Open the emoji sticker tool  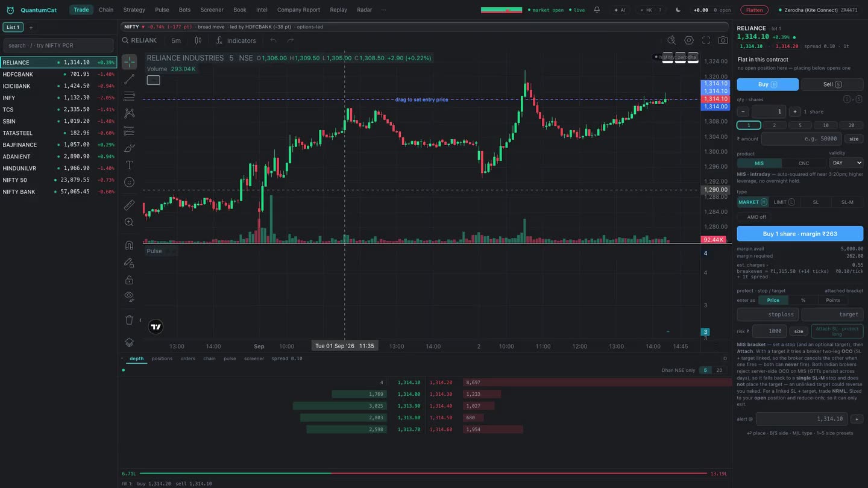pos(129,182)
